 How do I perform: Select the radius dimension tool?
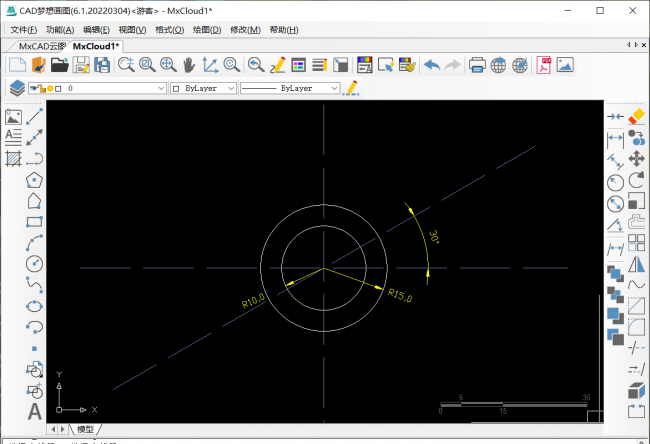coord(615,182)
